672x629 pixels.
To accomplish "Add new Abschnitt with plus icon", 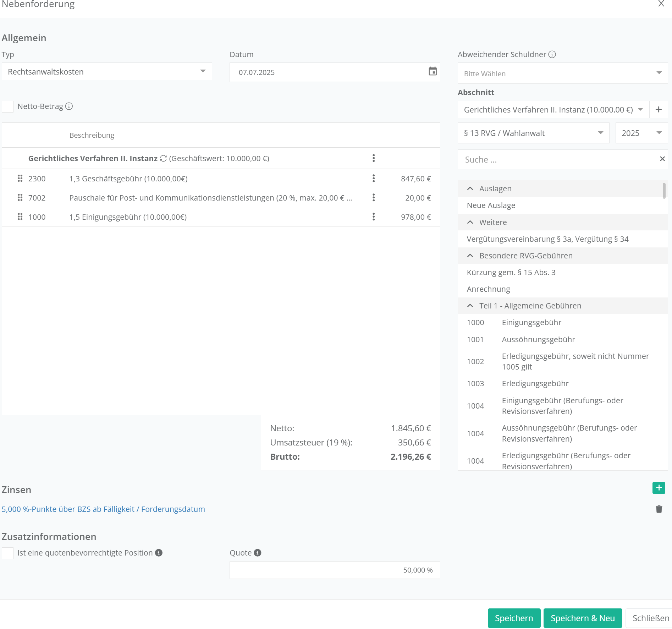I will click(659, 110).
